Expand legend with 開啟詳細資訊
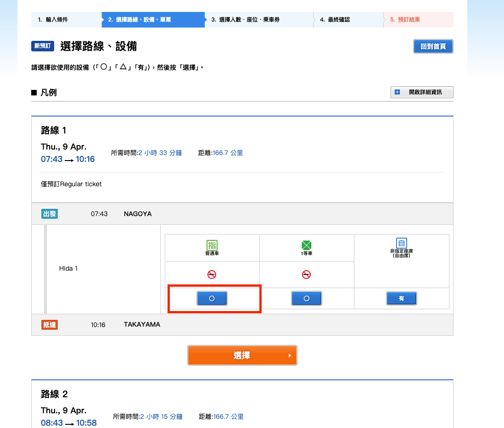 point(422,92)
